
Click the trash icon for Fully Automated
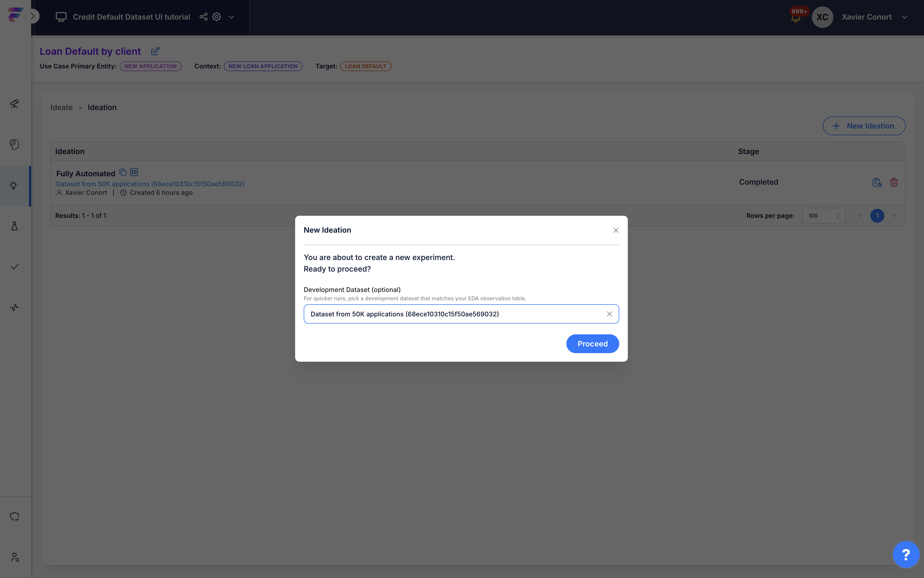[x=894, y=182]
